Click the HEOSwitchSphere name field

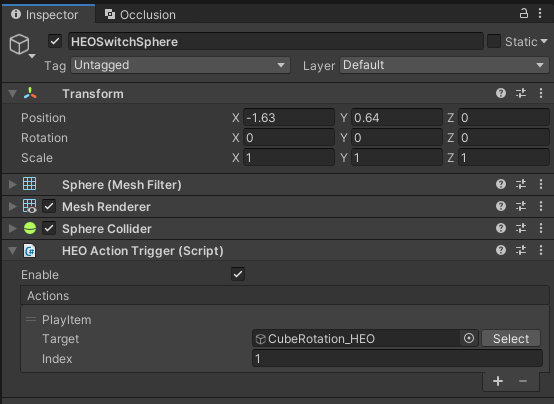[276, 41]
